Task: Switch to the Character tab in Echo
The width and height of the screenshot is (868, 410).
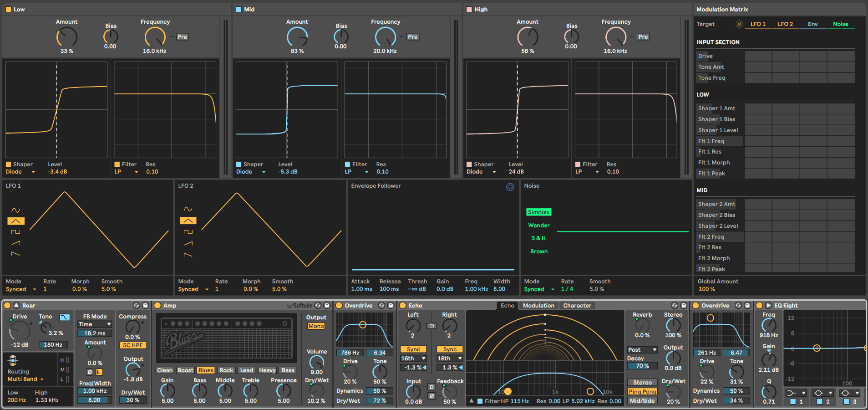Action: coord(577,305)
